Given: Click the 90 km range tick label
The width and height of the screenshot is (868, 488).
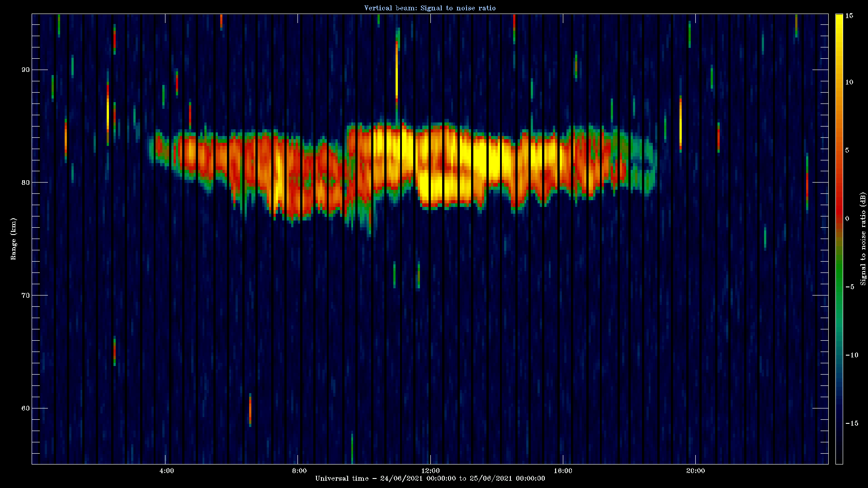Looking at the screenshot, I should (x=25, y=70).
